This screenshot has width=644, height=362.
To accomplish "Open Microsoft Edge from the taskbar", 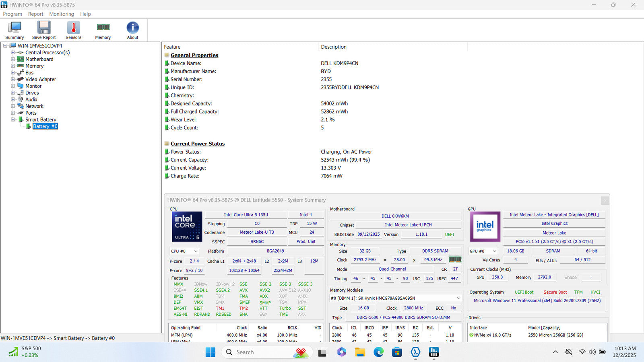I will coord(378,352).
